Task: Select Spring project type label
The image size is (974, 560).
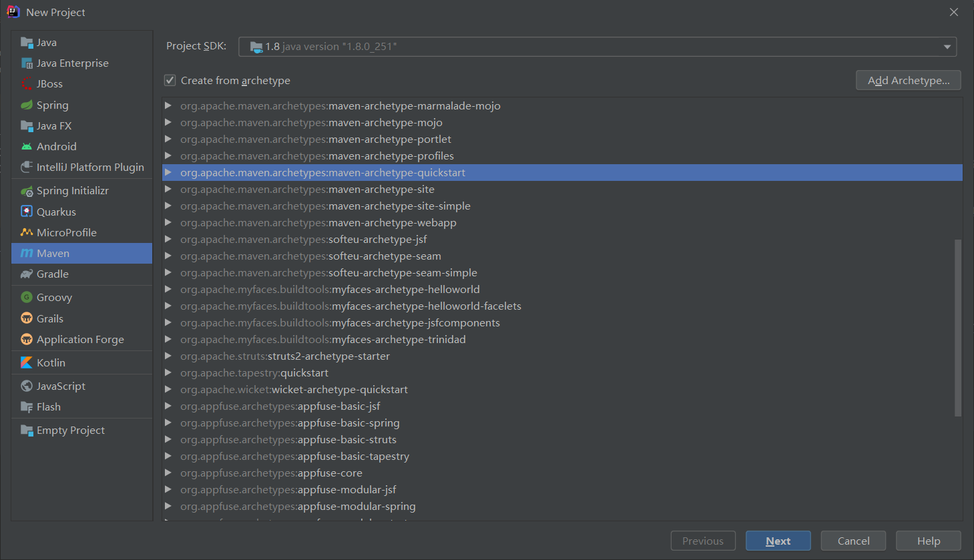Action: [53, 105]
